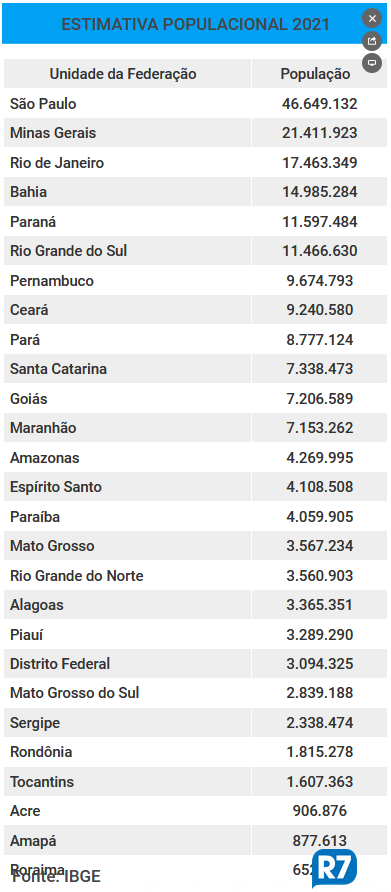This screenshot has height=892, width=391.
Task: Click the População column header
Action: (315, 74)
